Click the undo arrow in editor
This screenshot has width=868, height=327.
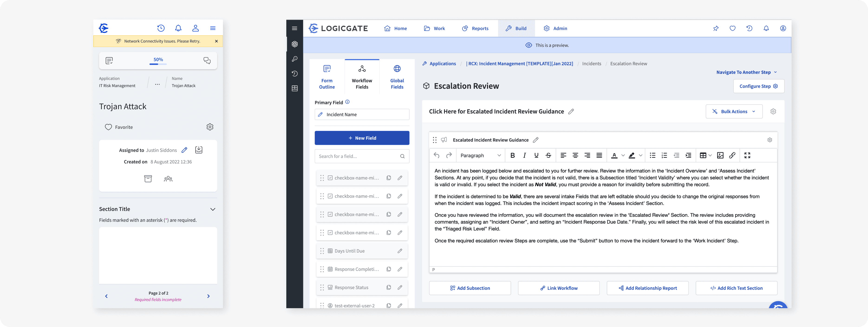coord(436,155)
